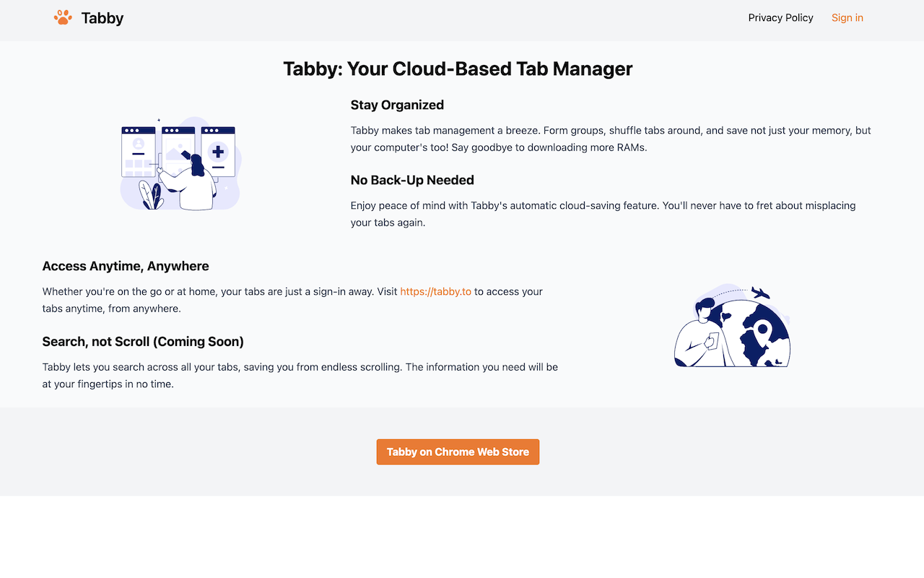Click the Stay Organized heading

[397, 105]
